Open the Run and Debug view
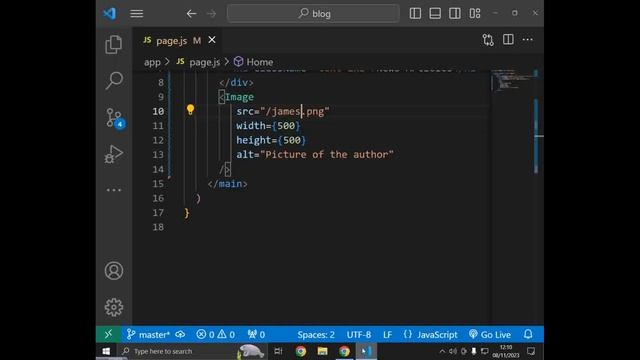Screen dimensions: 640x360 [114, 154]
